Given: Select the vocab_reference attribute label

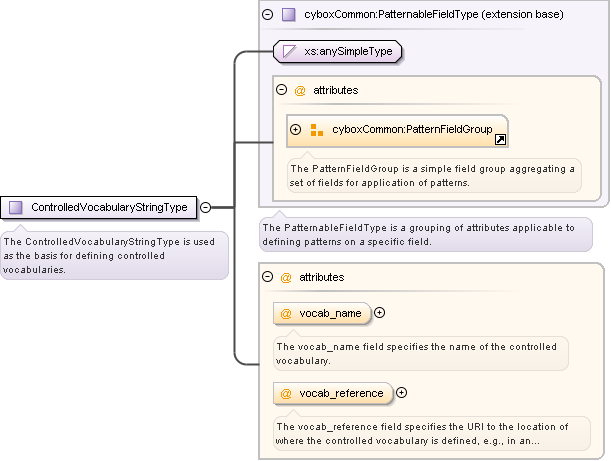Looking at the screenshot, I should pyautogui.click(x=341, y=393).
